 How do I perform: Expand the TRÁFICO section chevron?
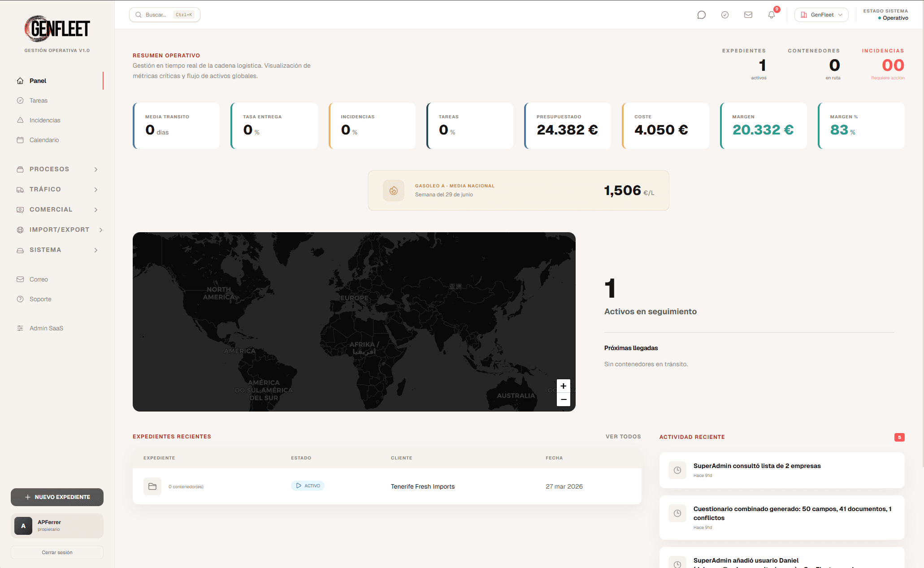[x=96, y=190]
